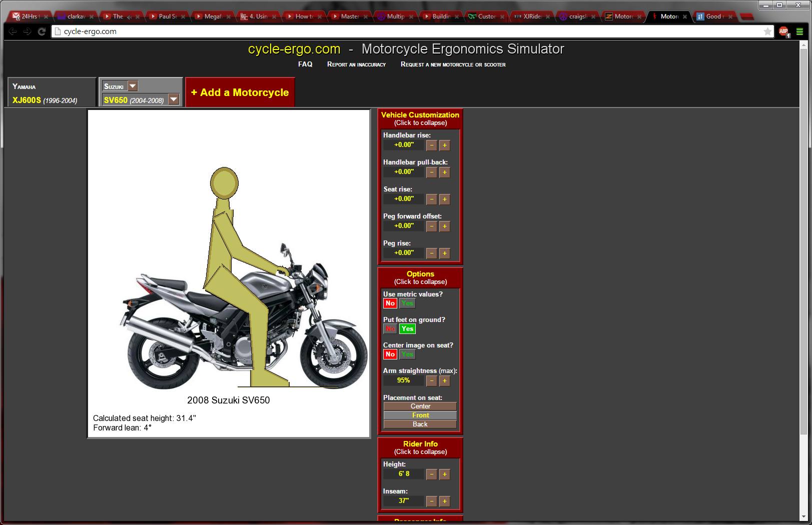Bookmark page with star icon

(767, 31)
